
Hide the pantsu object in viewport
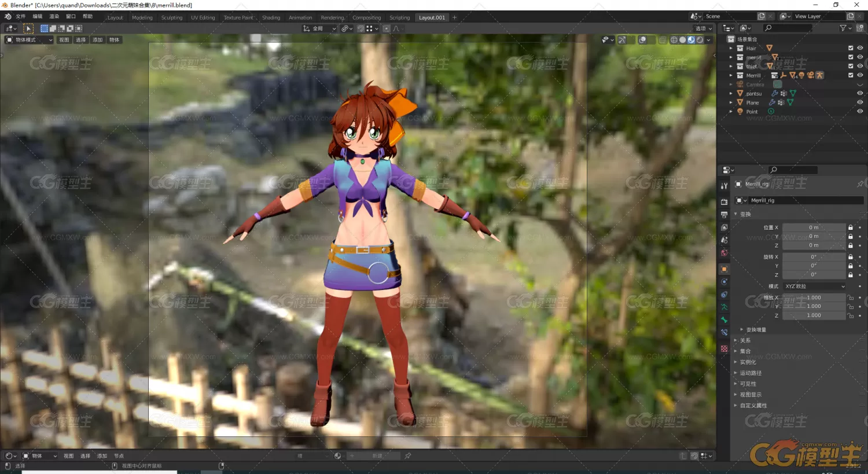coord(860,93)
